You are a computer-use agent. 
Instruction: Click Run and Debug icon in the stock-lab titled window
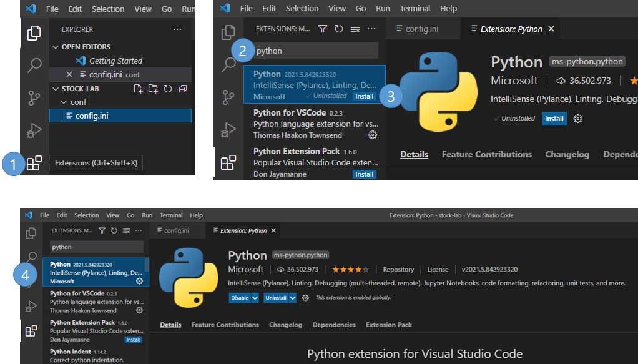coord(31,306)
